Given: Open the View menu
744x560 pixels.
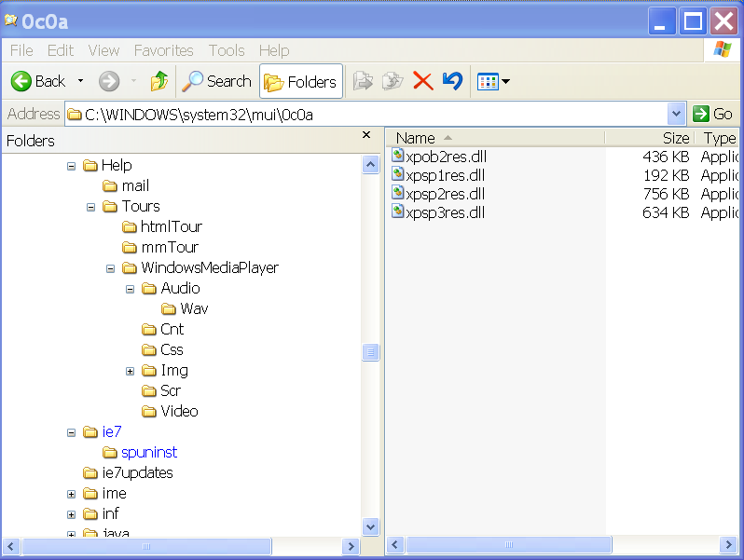Looking at the screenshot, I should click(x=103, y=50).
